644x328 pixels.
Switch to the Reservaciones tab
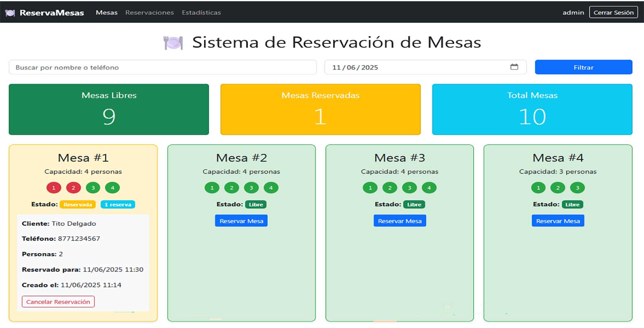[149, 12]
